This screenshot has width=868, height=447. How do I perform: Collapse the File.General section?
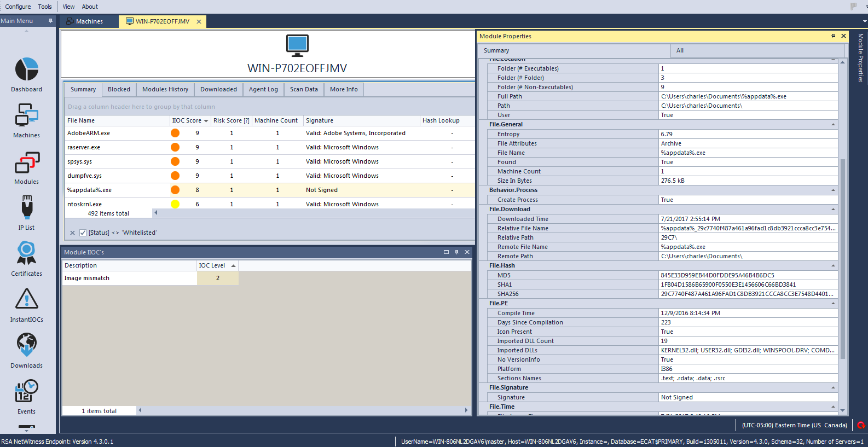[833, 125]
